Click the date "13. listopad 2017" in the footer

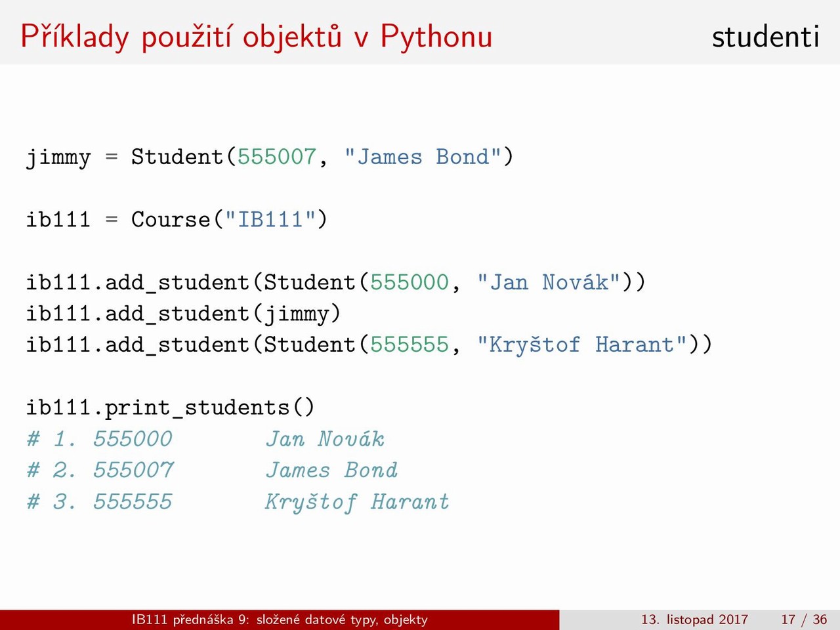[694, 619]
